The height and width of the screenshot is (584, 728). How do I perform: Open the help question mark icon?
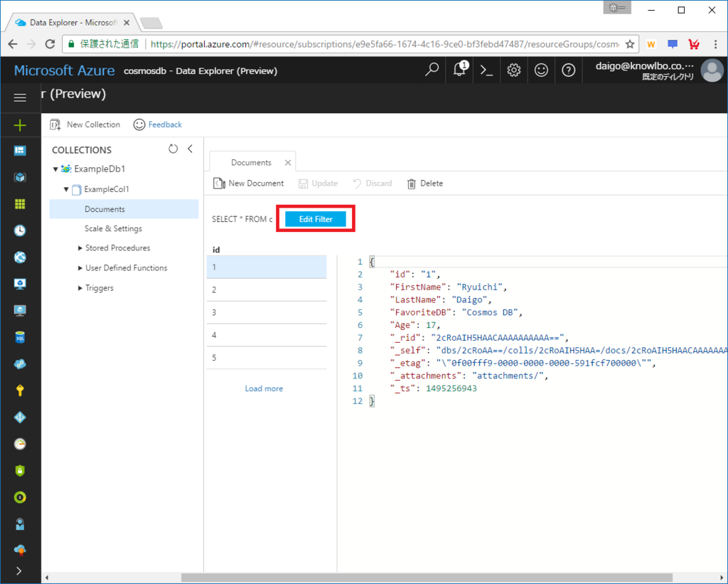click(568, 70)
